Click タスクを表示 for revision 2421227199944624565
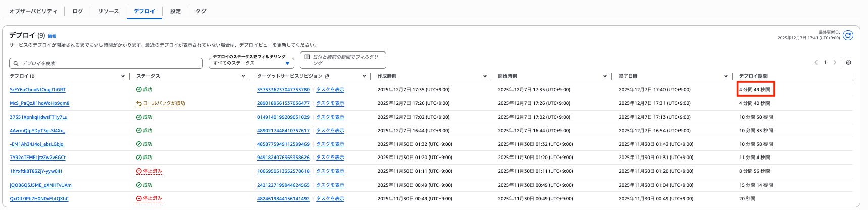The width and height of the screenshot is (868, 210). pyautogui.click(x=330, y=185)
